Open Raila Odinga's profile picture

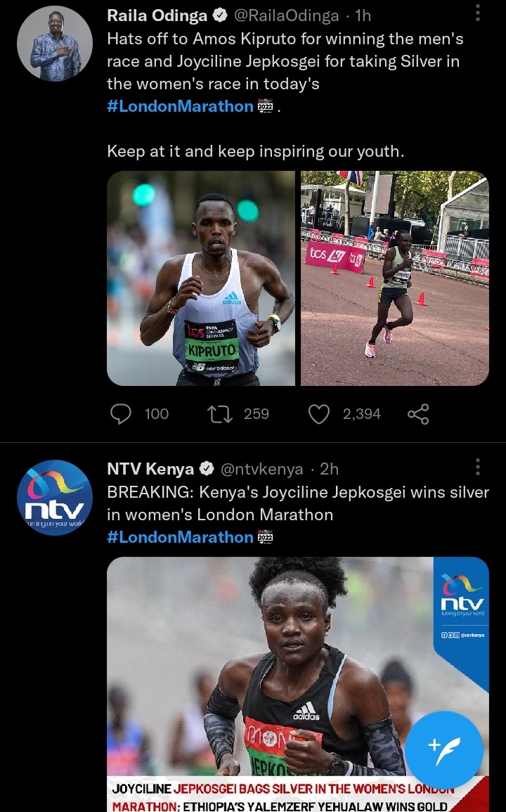click(x=55, y=44)
